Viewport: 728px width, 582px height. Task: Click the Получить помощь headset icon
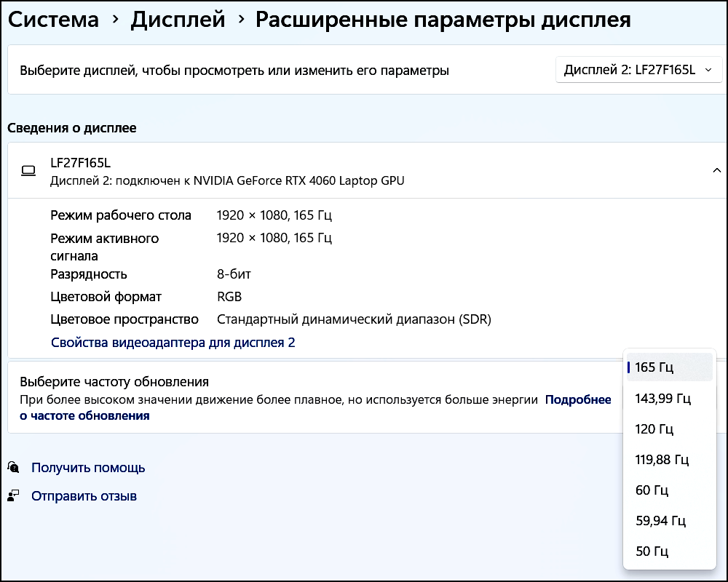click(13, 467)
